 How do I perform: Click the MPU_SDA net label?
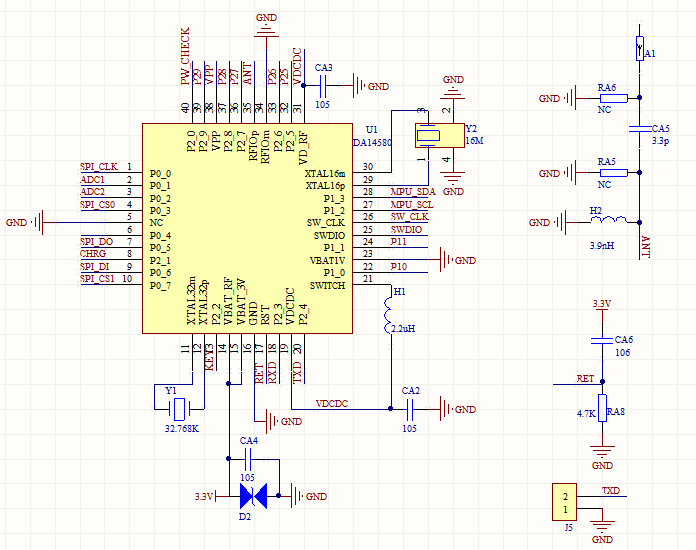(412, 191)
